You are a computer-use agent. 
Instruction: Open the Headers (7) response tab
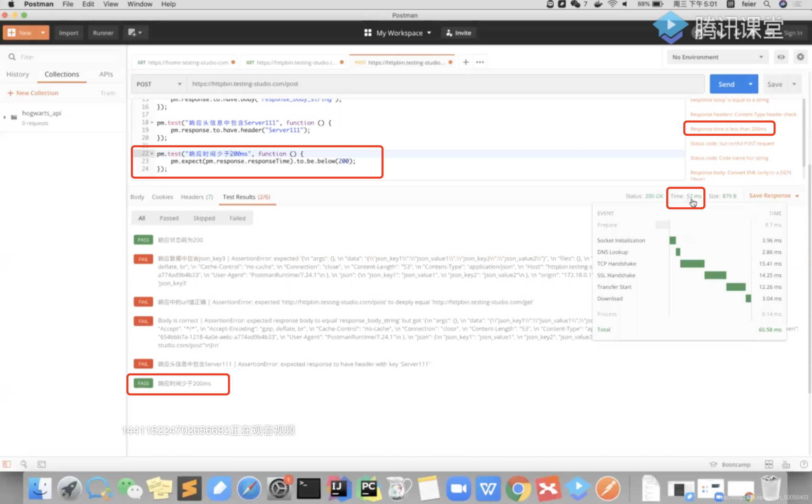pos(197,197)
